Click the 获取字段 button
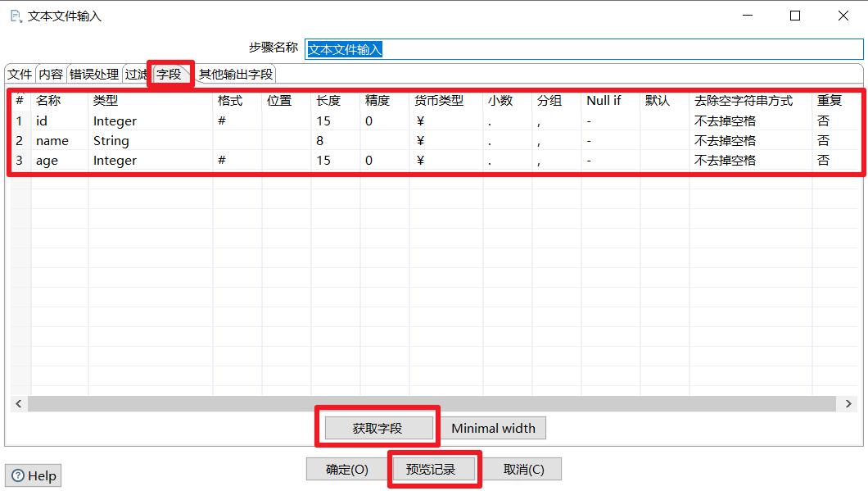Viewport: 868px width, 491px height. coord(377,428)
